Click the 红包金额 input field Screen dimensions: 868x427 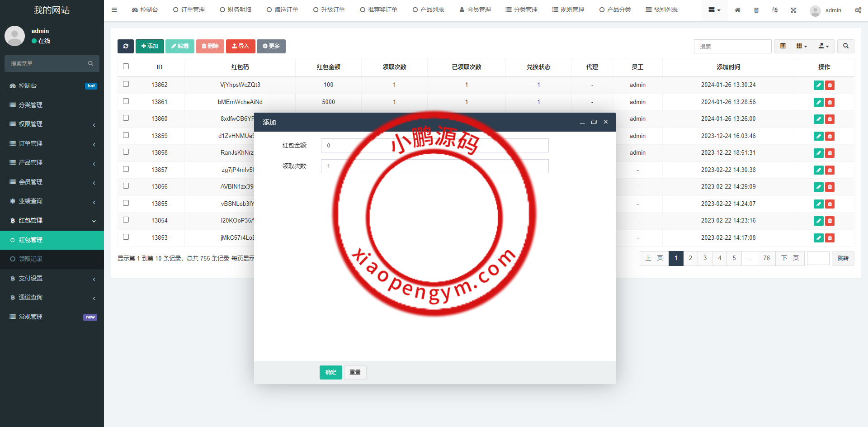[434, 146]
